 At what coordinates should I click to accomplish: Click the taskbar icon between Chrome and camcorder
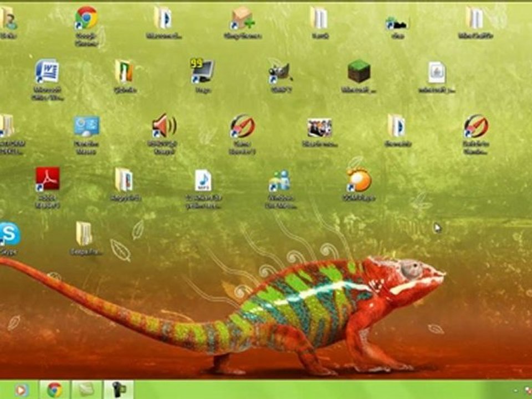86,390
